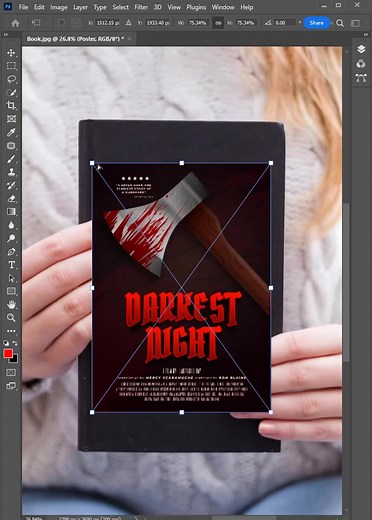Viewport: 372px width, 520px height.
Task: Open the Paths panel icon
Action: click(x=361, y=78)
